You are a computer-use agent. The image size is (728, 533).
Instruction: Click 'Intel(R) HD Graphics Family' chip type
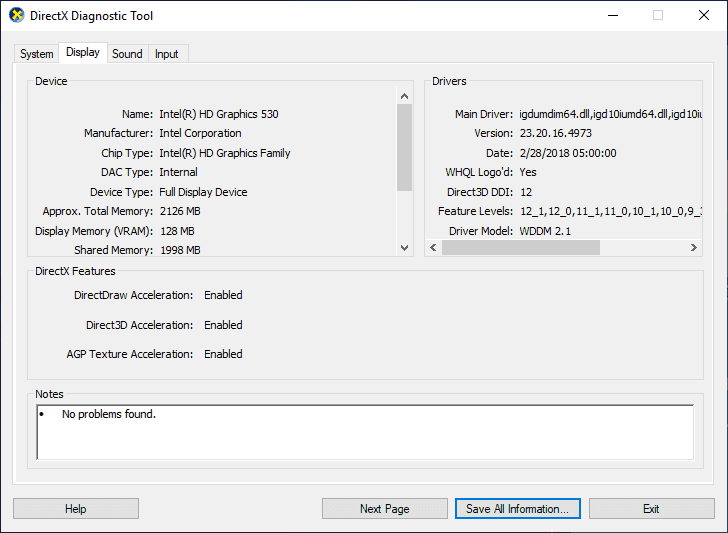[x=225, y=153]
